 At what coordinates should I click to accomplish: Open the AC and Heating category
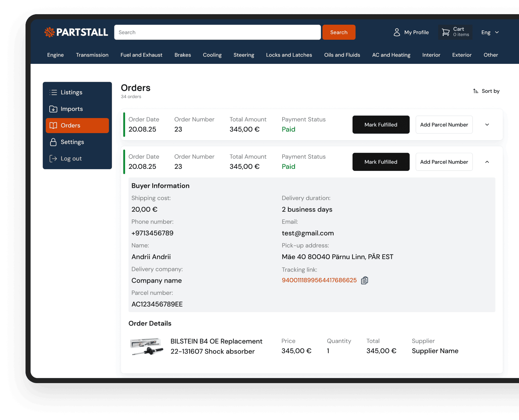pyautogui.click(x=391, y=55)
